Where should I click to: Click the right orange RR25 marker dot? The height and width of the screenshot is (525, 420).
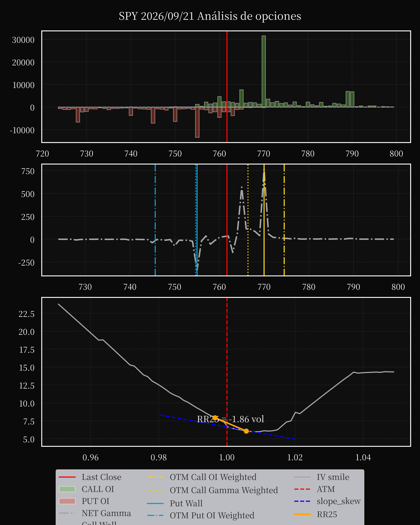(246, 431)
